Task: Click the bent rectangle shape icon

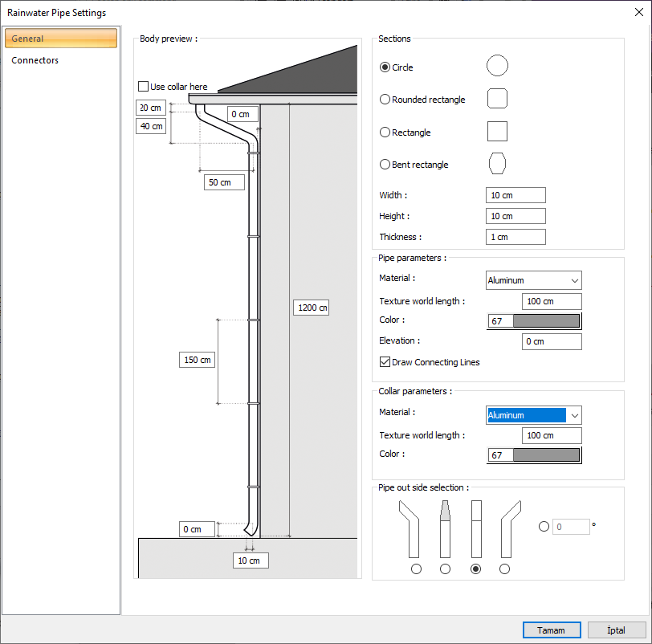Action: (497, 164)
